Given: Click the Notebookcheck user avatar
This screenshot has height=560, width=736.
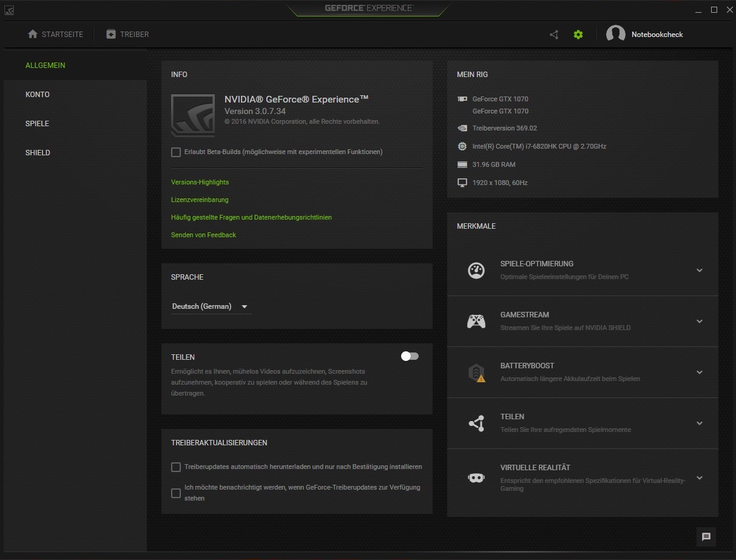Looking at the screenshot, I should coord(616,35).
